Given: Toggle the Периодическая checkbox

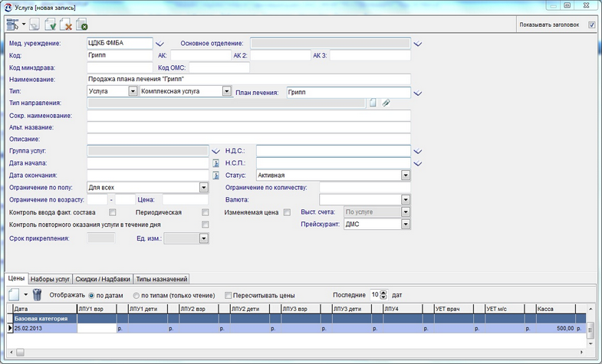Looking at the screenshot, I should coord(206,212).
